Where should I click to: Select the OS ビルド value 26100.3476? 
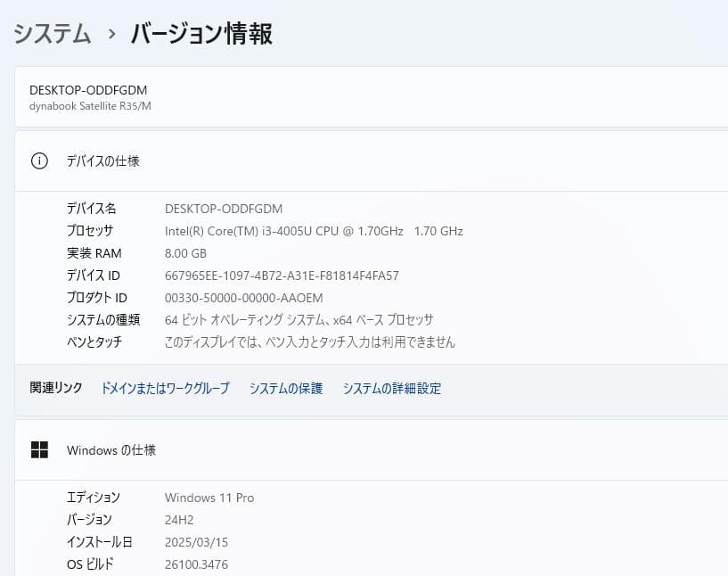coord(198,564)
